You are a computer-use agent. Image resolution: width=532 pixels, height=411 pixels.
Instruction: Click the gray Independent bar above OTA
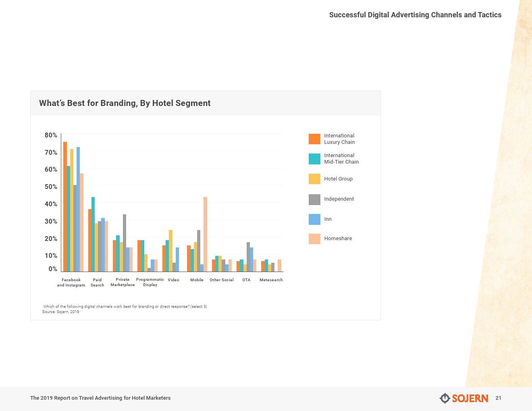(248, 257)
